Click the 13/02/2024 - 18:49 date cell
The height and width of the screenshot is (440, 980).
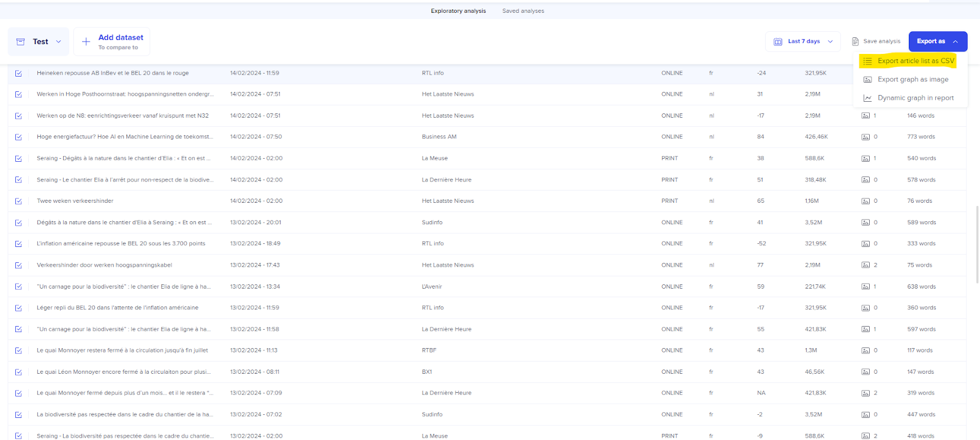pyautogui.click(x=255, y=244)
